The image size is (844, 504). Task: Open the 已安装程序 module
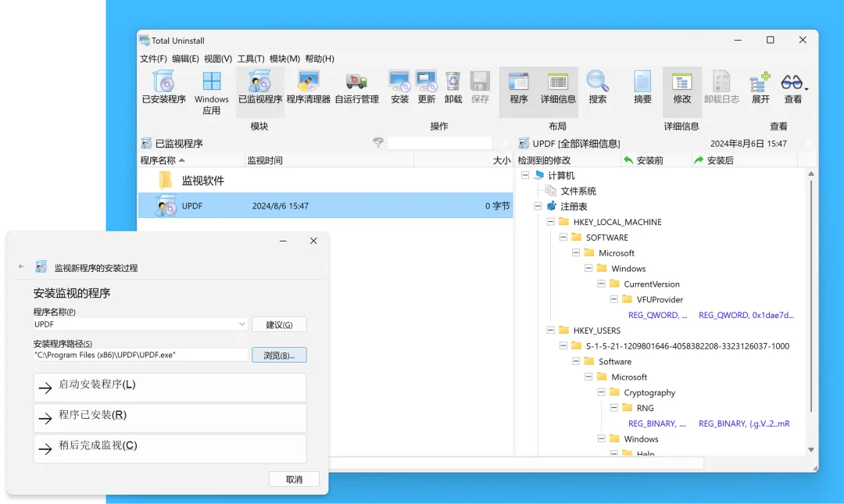[163, 88]
